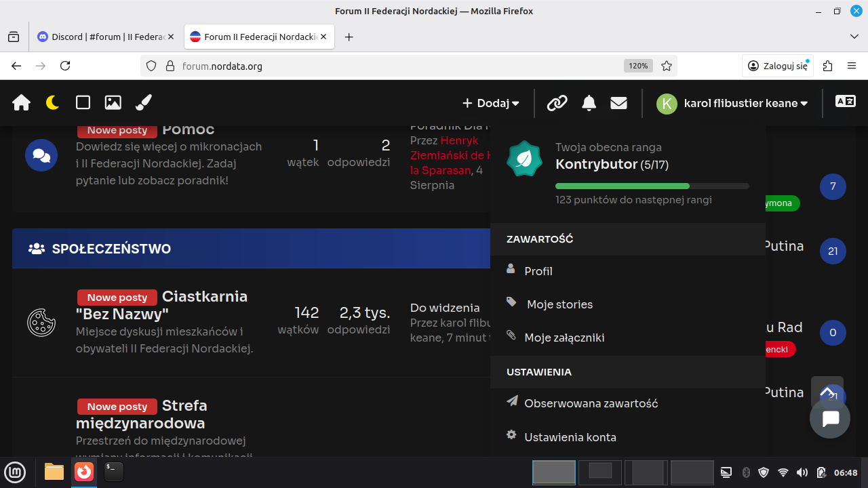
Task: Close the Forum II Federacji Nordackiej tab
Action: (x=323, y=37)
